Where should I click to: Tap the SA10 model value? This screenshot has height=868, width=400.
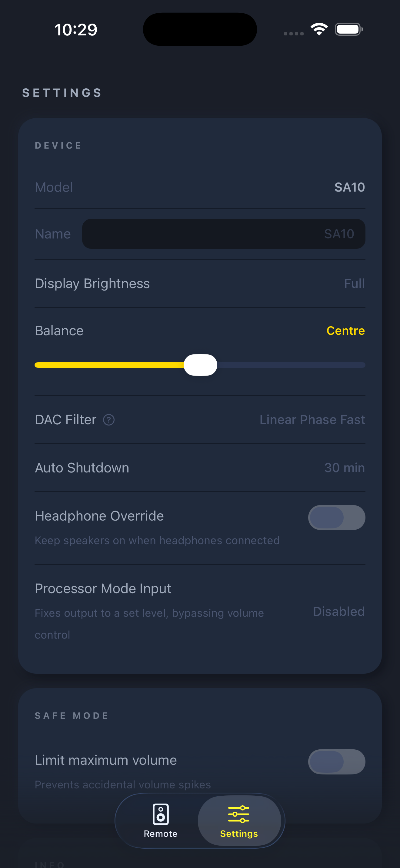click(350, 187)
